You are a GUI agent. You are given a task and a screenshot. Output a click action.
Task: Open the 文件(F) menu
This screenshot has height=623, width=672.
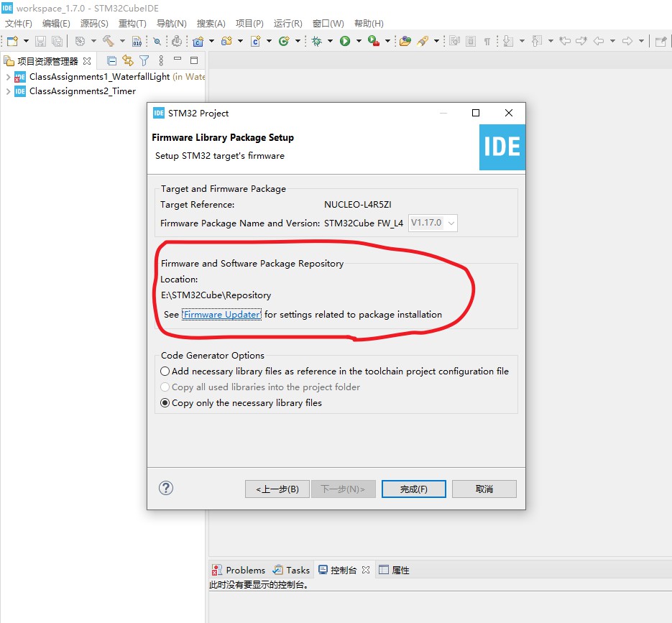tap(19, 24)
